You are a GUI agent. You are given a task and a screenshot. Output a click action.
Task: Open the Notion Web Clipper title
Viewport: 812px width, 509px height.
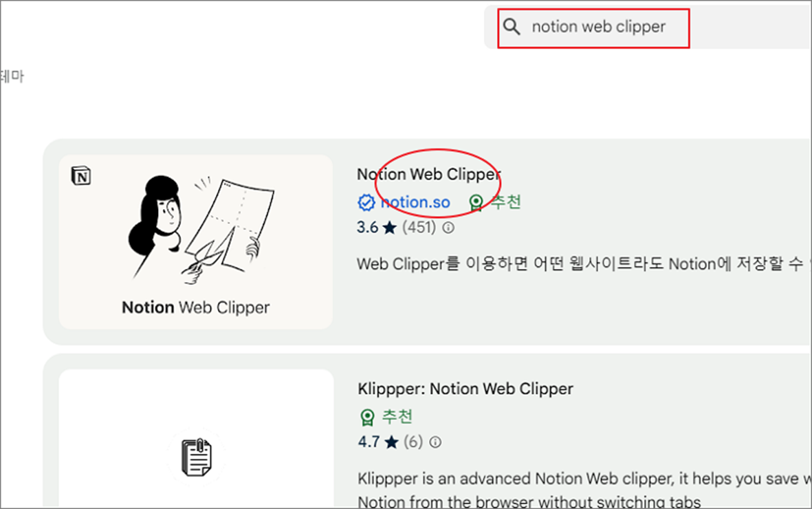pyautogui.click(x=429, y=174)
